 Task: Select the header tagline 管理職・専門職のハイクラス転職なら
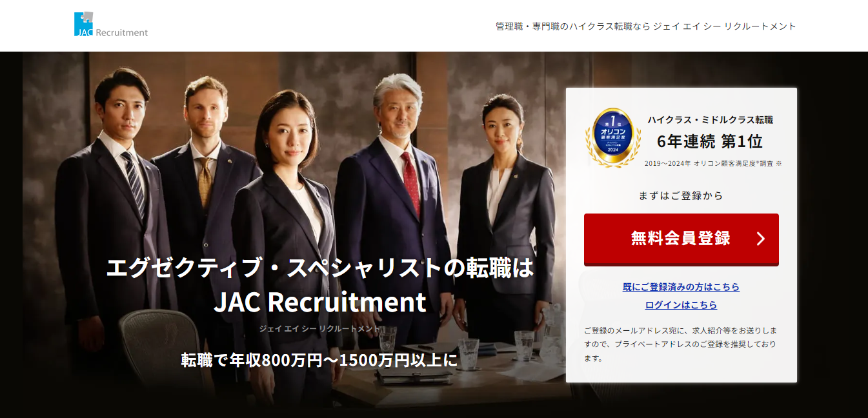[x=573, y=26]
